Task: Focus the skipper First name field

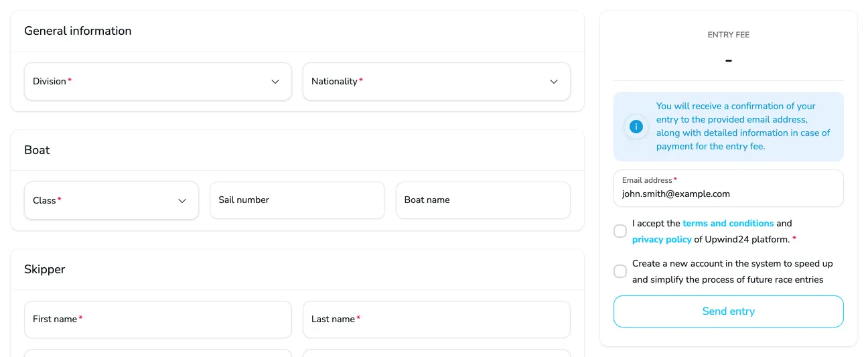Action: (x=158, y=319)
